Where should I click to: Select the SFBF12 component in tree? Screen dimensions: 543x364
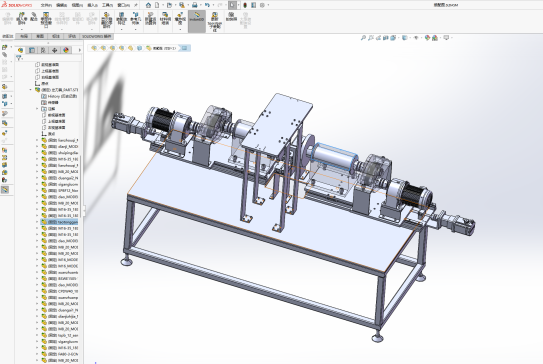coord(60,190)
